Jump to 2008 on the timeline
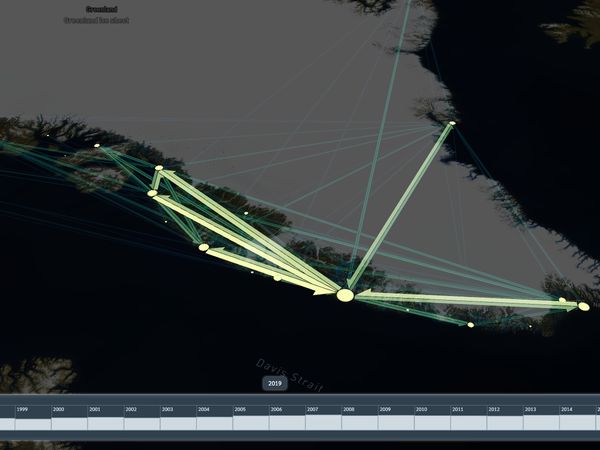The width and height of the screenshot is (600, 450). tap(349, 410)
